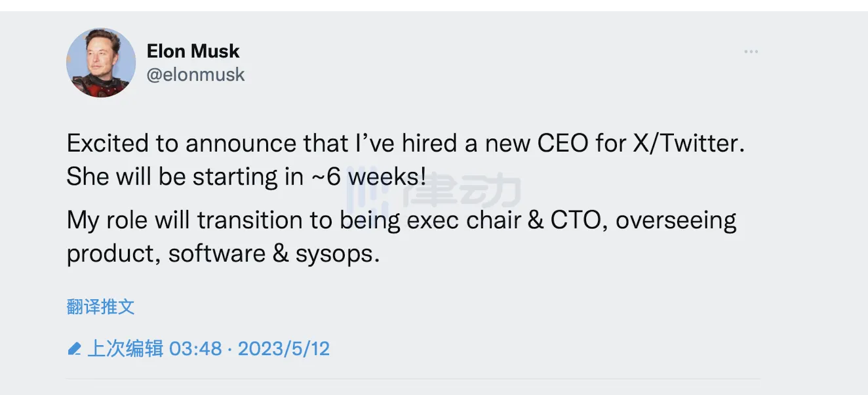Click the 03:48 timestamp
Viewport: 868px width, 395px height.
(x=195, y=348)
